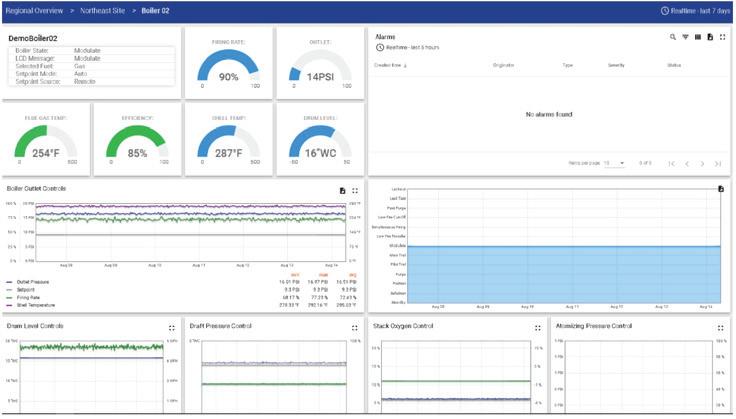
Task: Show Alarms column selection icon
Action: click(x=698, y=37)
